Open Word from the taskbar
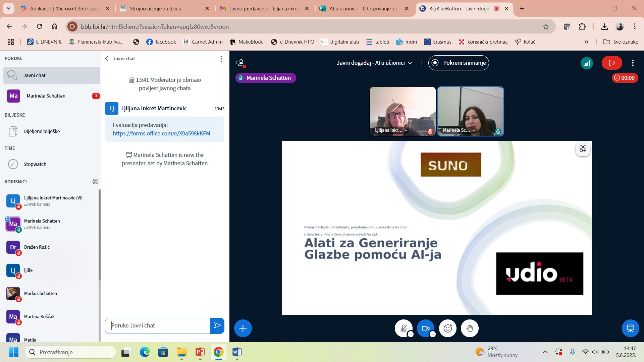Image resolution: width=644 pixels, height=362 pixels. pos(237,352)
